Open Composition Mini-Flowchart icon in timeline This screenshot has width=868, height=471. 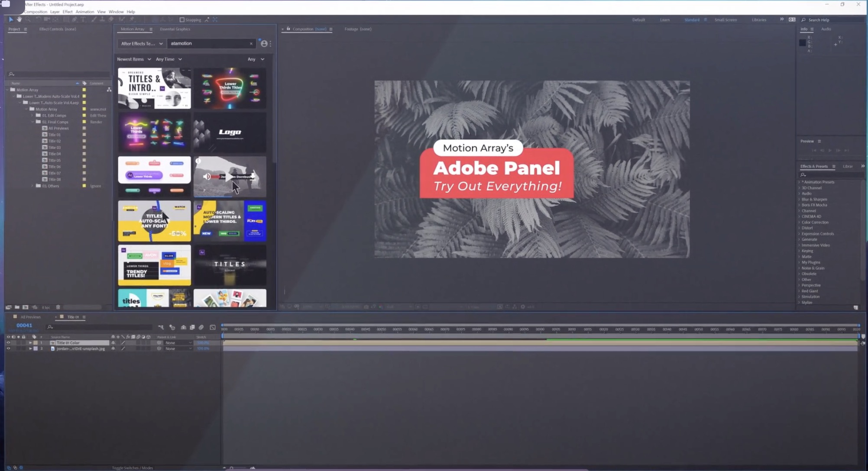161,327
